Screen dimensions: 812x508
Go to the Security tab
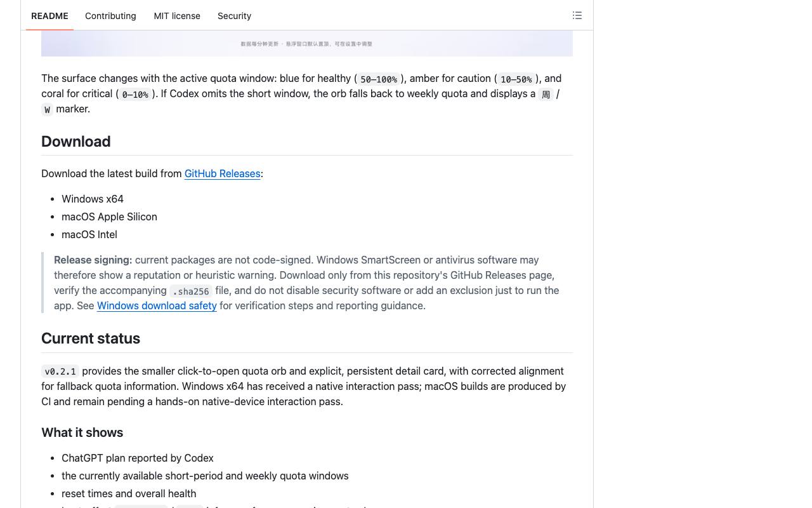coord(234,16)
